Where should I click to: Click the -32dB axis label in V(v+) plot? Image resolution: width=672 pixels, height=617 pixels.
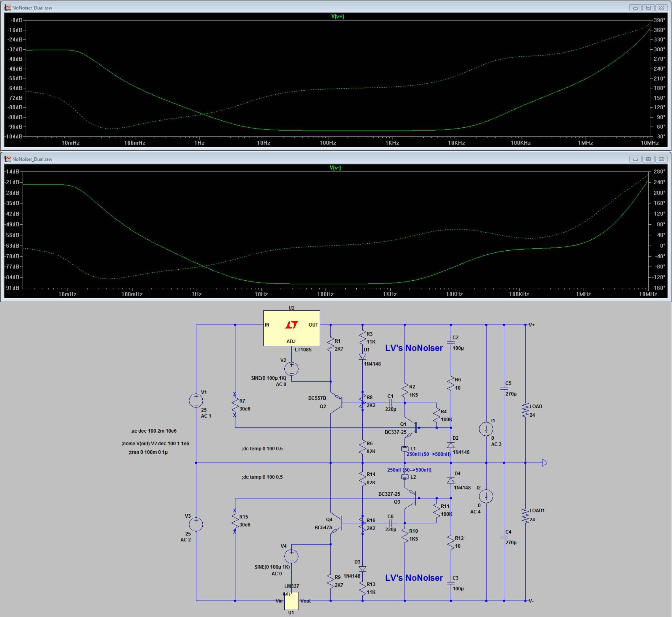15,49
